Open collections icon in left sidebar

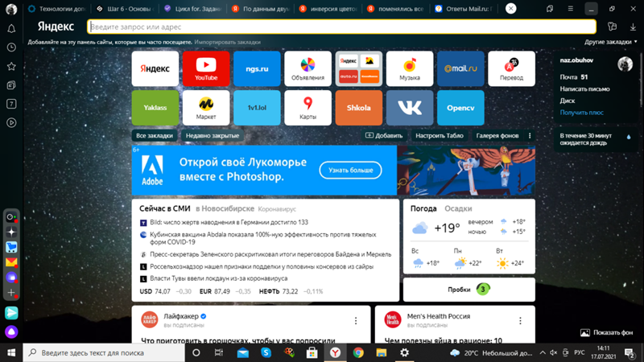[11, 85]
